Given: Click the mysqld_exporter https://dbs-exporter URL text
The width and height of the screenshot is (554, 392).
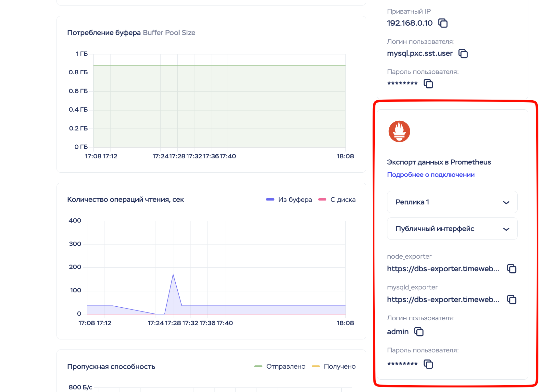Looking at the screenshot, I should (x=443, y=300).
